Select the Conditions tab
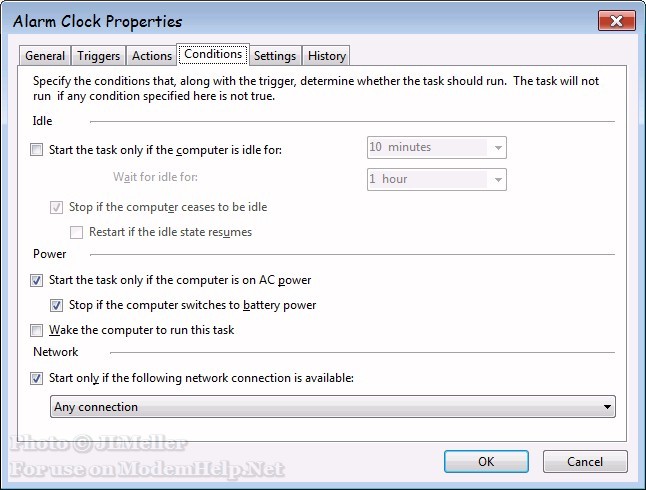Image resolution: width=646 pixels, height=490 pixels. click(x=213, y=54)
